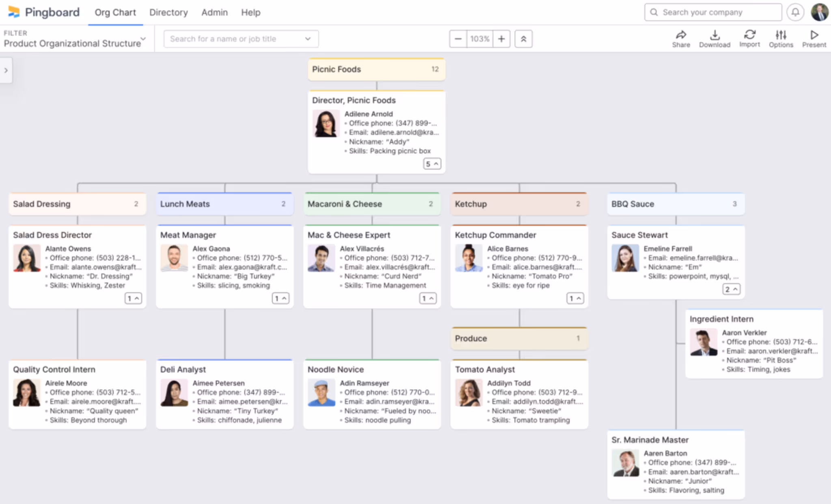Collapse Emeline Farrell's two reports
831x504 pixels.
(731, 289)
